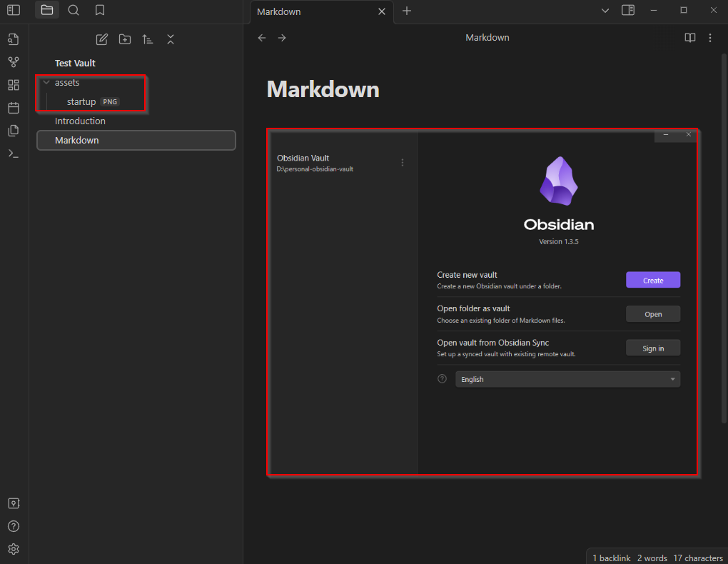Create a new note
Screen dimensions: 728x564
pyautogui.click(x=101, y=39)
